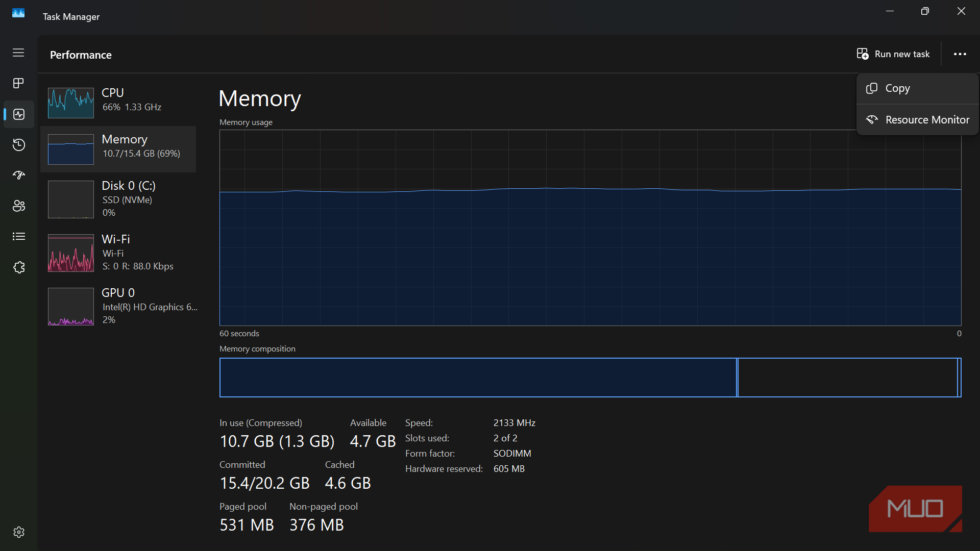Click the Task Manager app icon in title bar
The image size is (980, 551).
point(18,13)
